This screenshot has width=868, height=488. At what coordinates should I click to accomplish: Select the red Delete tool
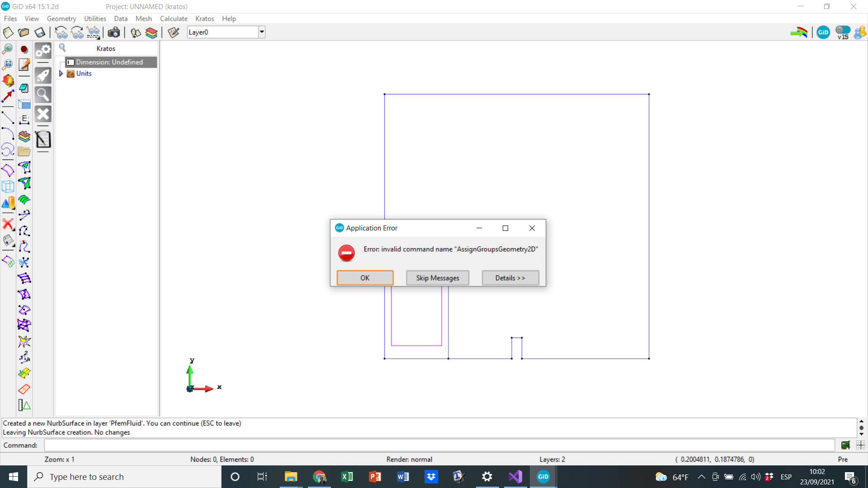(x=8, y=222)
